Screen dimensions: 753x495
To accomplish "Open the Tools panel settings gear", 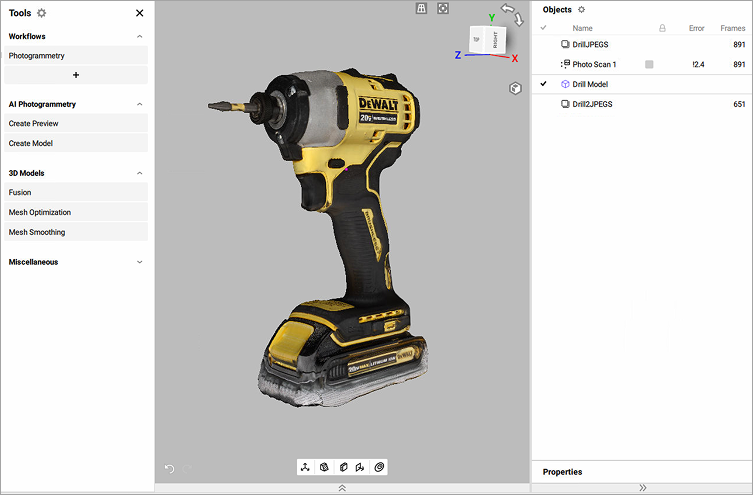I will coord(42,13).
